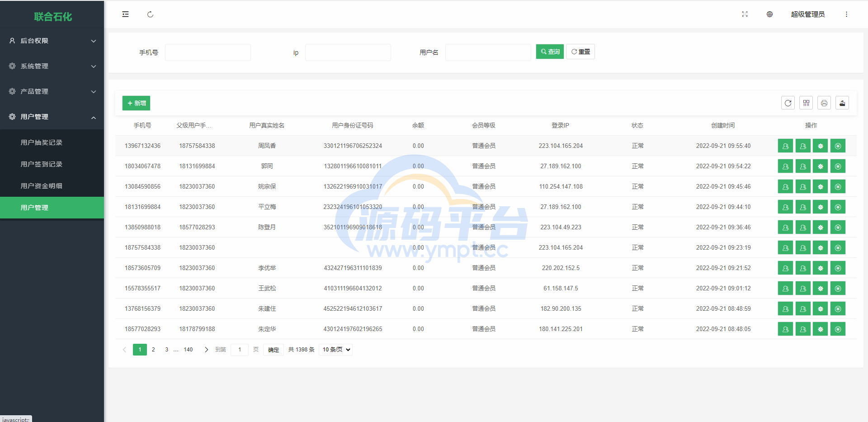Viewport: 868px width, 422px height.
Task: Click yen icon for user 13850988018
Action: click(x=838, y=228)
